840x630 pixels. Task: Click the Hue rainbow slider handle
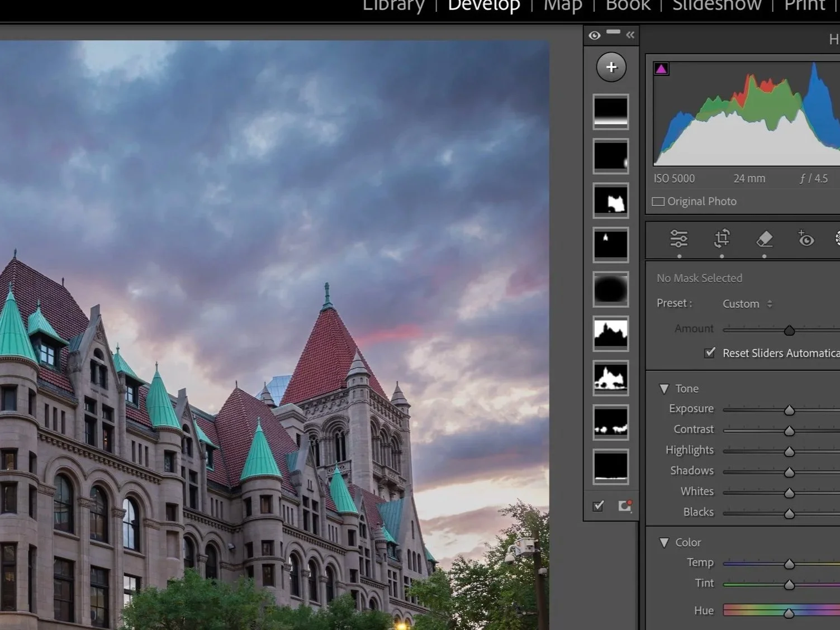789,613
